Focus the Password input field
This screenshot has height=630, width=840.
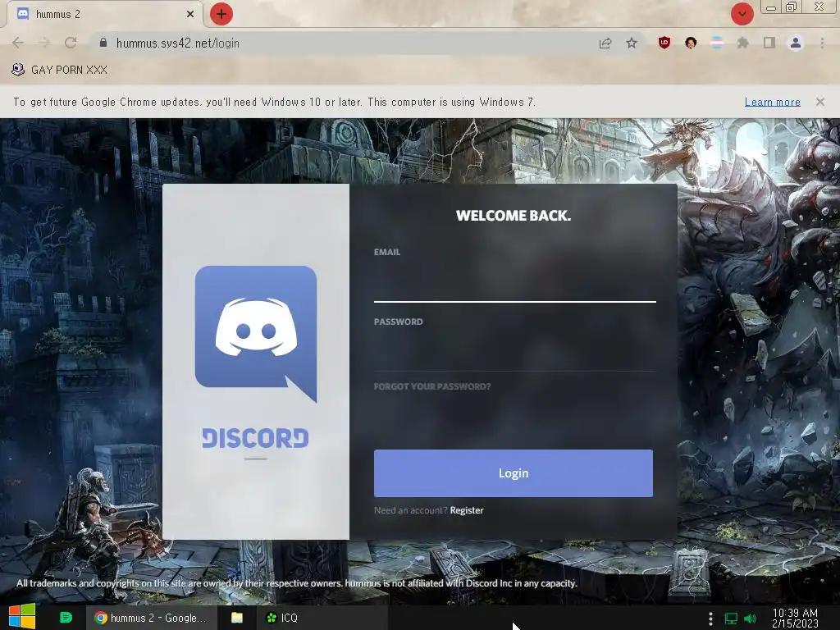coord(515,351)
